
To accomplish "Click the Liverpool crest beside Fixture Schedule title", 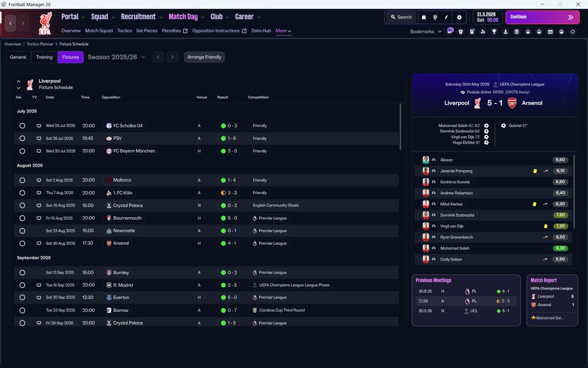I will tap(30, 84).
